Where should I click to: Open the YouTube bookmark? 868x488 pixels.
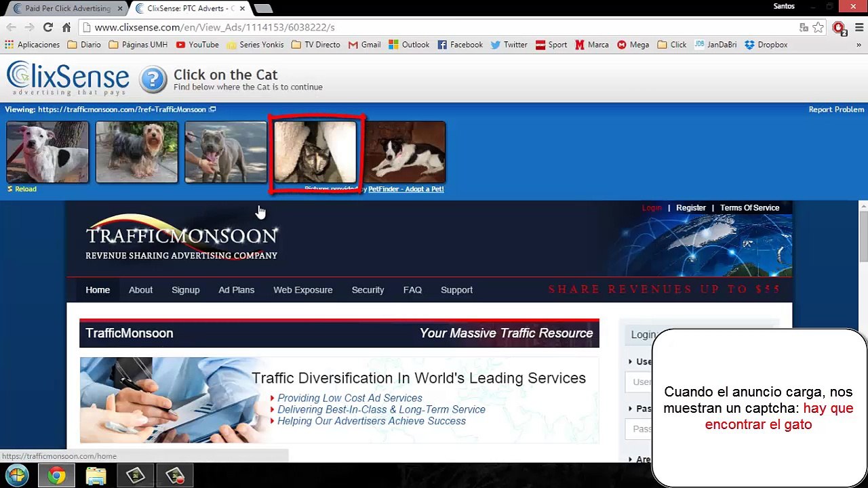197,45
